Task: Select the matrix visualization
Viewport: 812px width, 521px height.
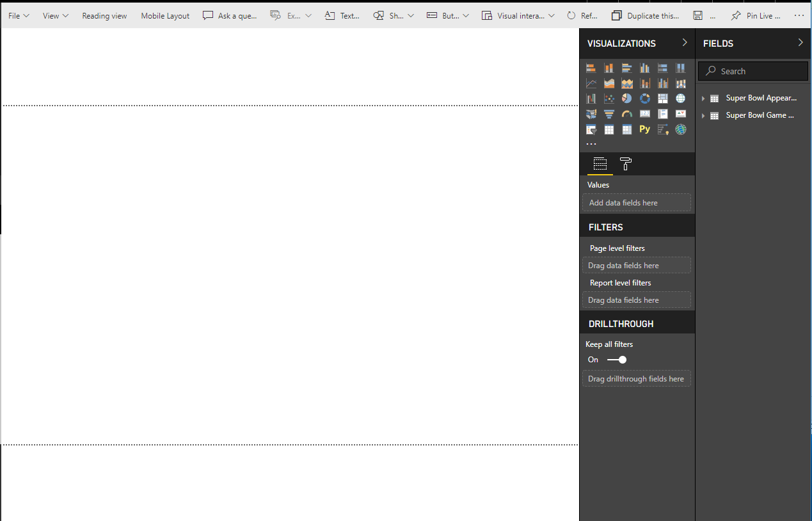Action: [627, 129]
